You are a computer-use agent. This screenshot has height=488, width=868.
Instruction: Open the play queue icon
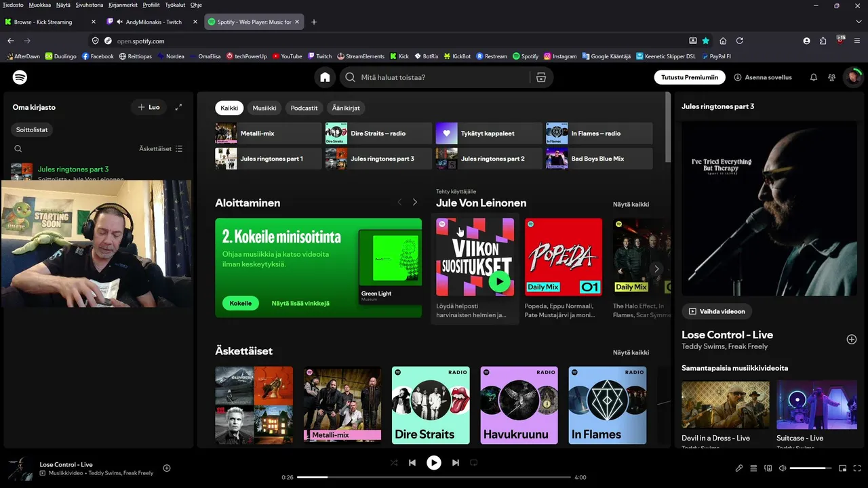point(753,468)
